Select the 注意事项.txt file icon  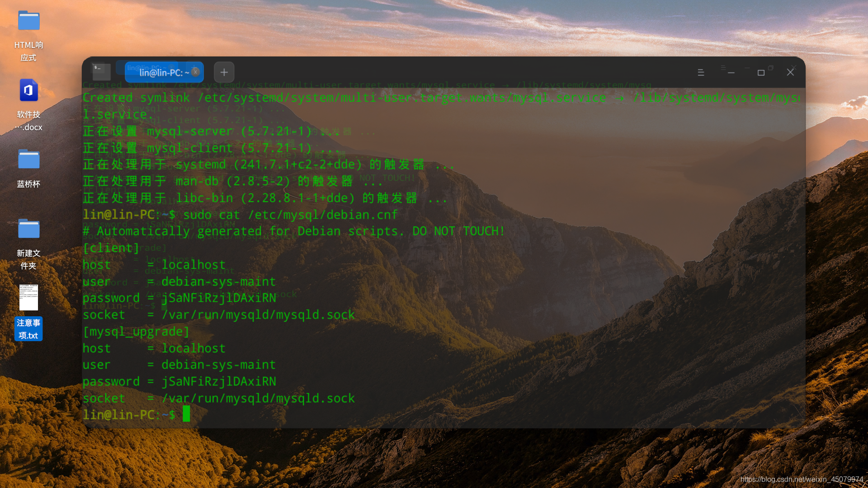pos(28,297)
